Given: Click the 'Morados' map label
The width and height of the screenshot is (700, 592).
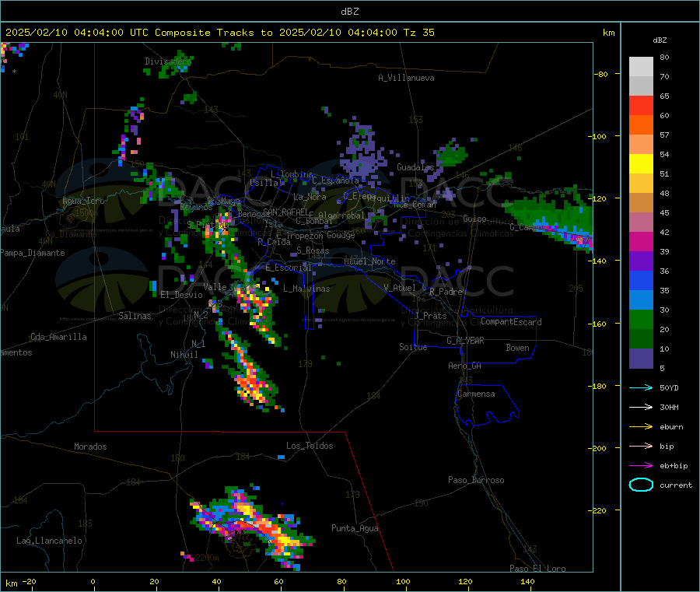Looking at the screenshot, I should click(x=91, y=447).
